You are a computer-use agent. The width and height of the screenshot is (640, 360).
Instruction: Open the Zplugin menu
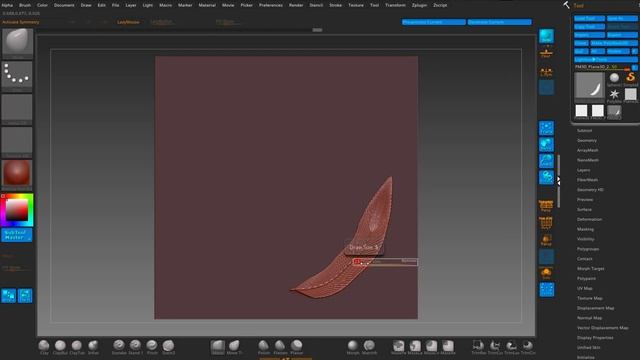(419, 5)
